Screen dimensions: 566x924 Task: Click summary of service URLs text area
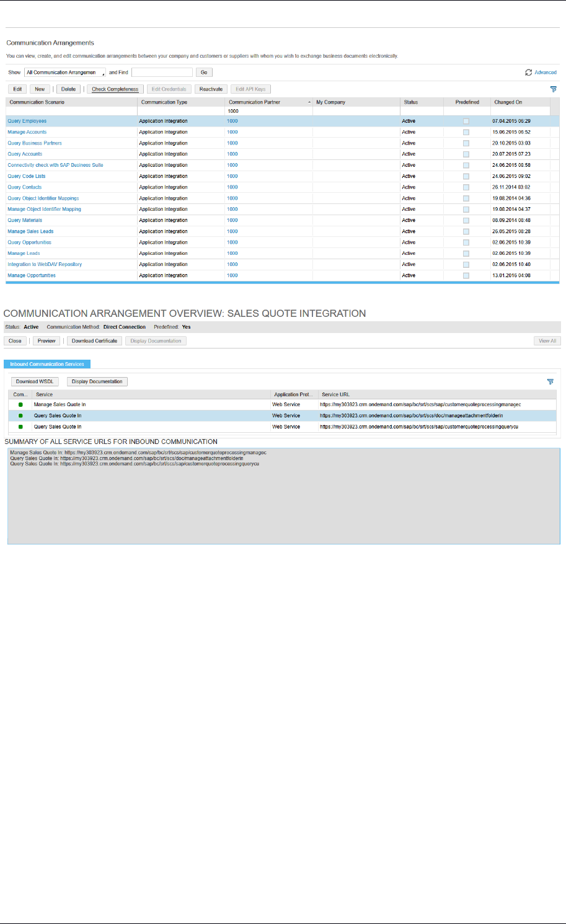click(283, 496)
